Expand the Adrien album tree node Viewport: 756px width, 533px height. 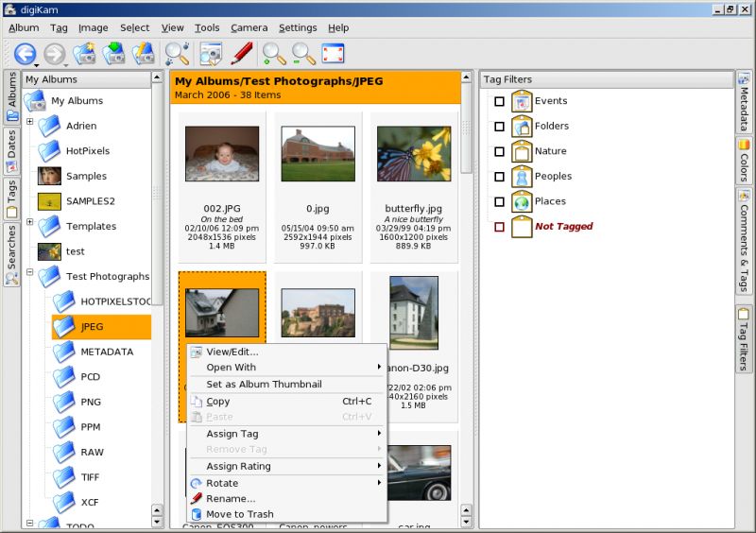(30, 122)
